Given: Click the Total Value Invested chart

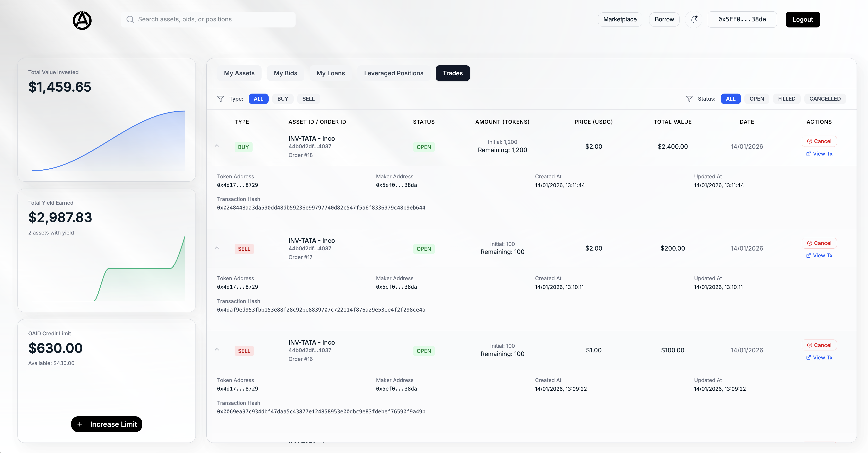Looking at the screenshot, I should coord(109,141).
